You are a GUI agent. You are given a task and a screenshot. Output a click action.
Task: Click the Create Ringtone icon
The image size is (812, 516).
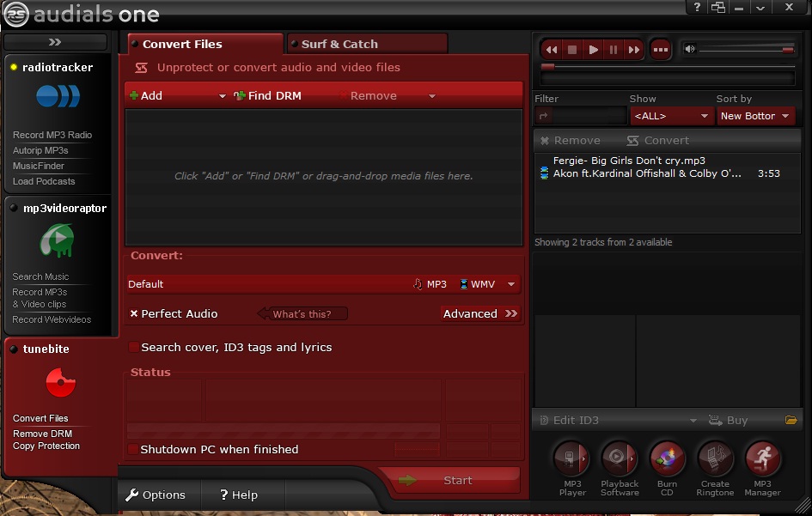coord(715,458)
